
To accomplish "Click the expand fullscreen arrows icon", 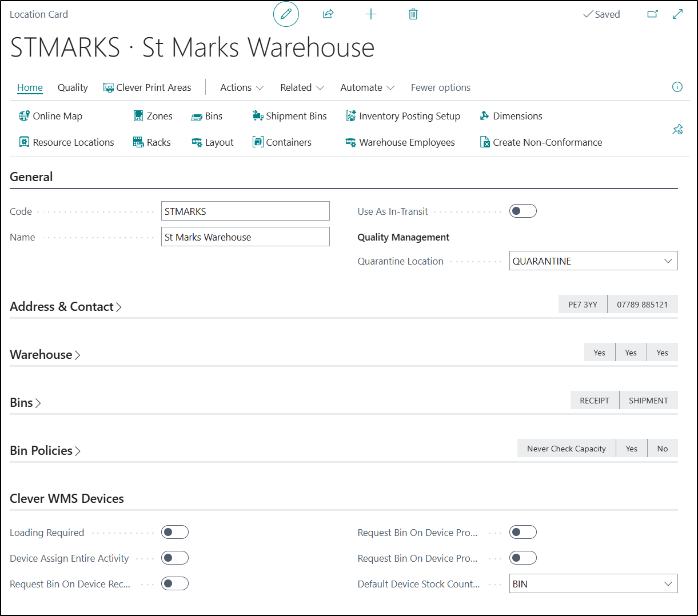I will pyautogui.click(x=678, y=14).
